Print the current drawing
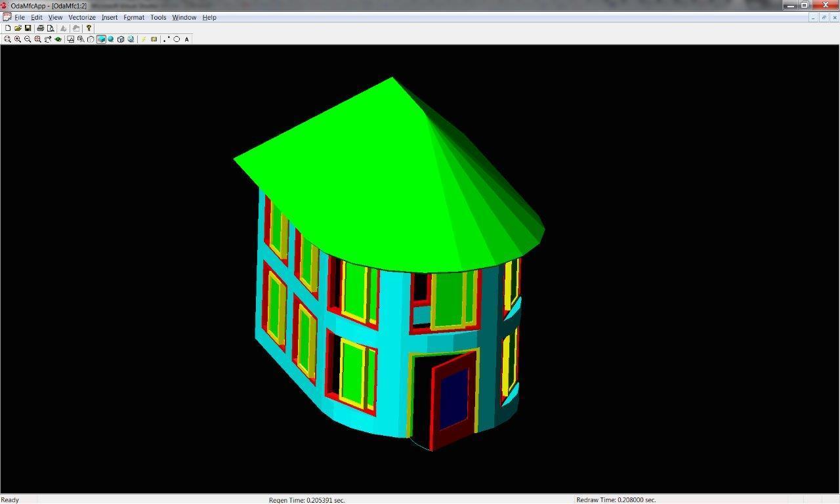The height and width of the screenshot is (504, 840). coord(40,28)
